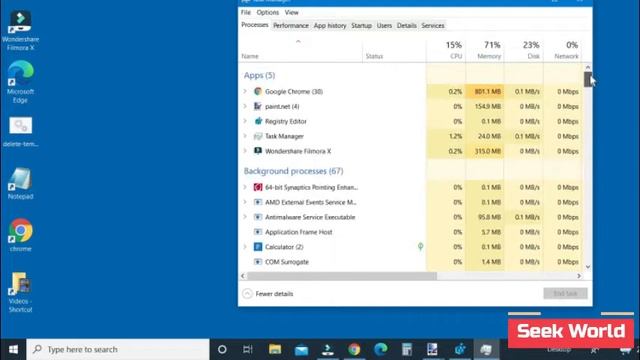Image resolution: width=640 pixels, height=360 pixels.
Task: Expand the Calculator (2) process group
Action: click(x=245, y=247)
